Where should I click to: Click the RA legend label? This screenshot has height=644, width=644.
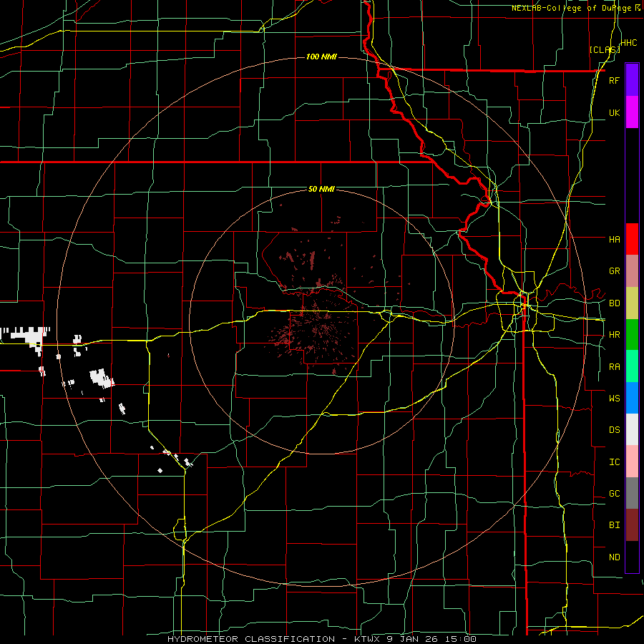[x=614, y=366]
